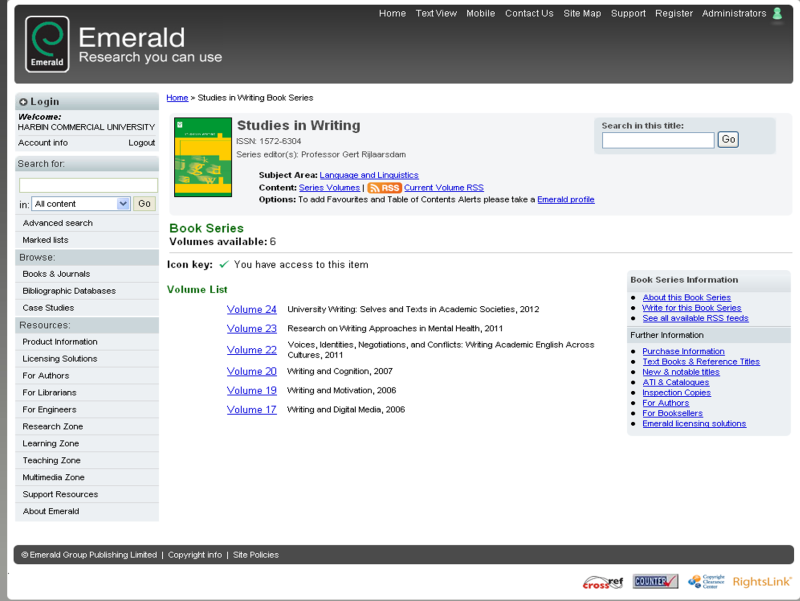The width and height of the screenshot is (800, 601).
Task: Open Licensing Solutions
Action: tap(60, 359)
